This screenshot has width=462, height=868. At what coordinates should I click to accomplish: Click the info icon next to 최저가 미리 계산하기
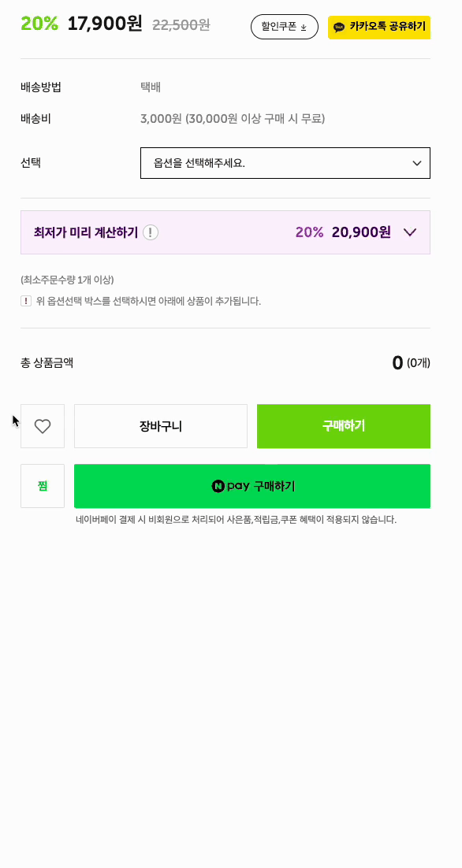150,232
